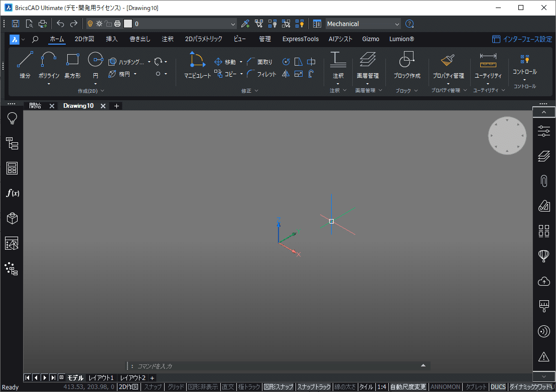
Task: Expand the 作成(2D) panel chevron
Action: [102, 91]
